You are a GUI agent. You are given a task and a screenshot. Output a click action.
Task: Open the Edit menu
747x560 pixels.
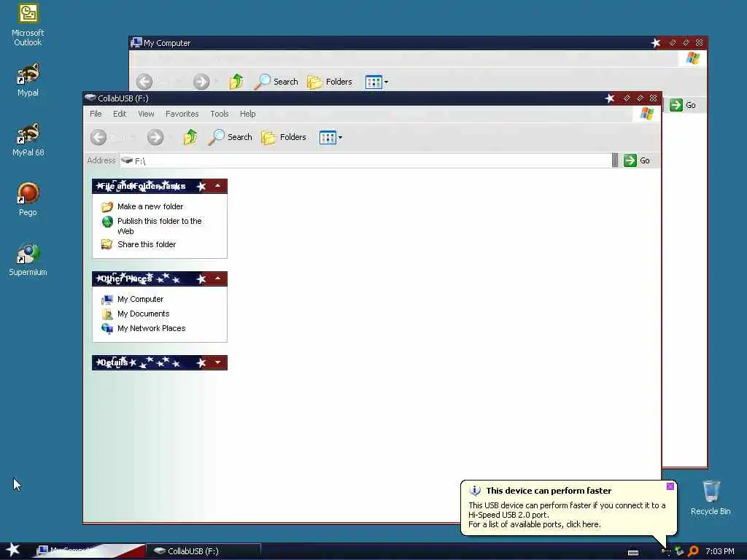(120, 114)
